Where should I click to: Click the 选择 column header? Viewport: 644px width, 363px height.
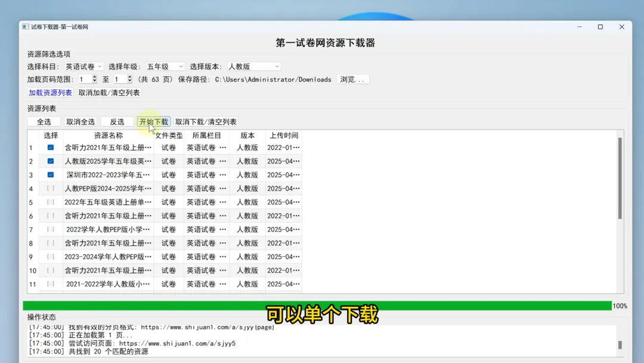[51, 136]
